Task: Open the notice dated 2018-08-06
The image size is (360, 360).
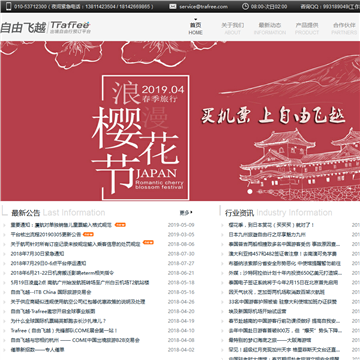Action: tap(75, 244)
